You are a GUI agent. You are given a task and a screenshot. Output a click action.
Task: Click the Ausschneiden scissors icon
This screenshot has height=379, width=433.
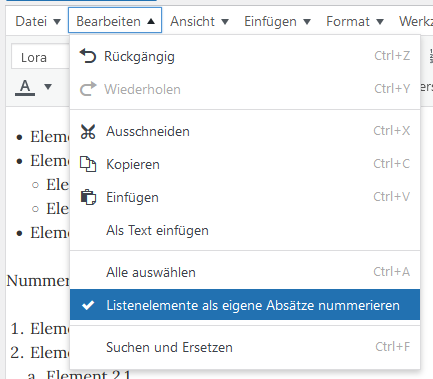click(88, 131)
